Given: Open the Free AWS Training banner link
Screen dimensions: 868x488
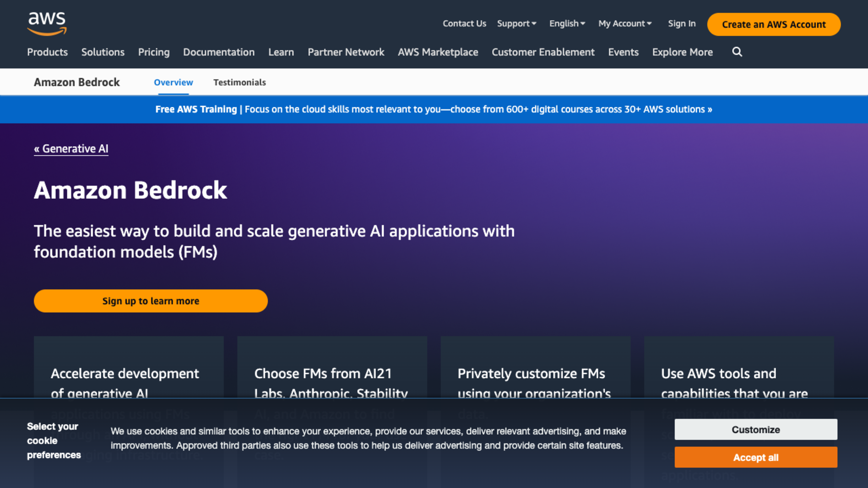Looking at the screenshot, I should (434, 109).
